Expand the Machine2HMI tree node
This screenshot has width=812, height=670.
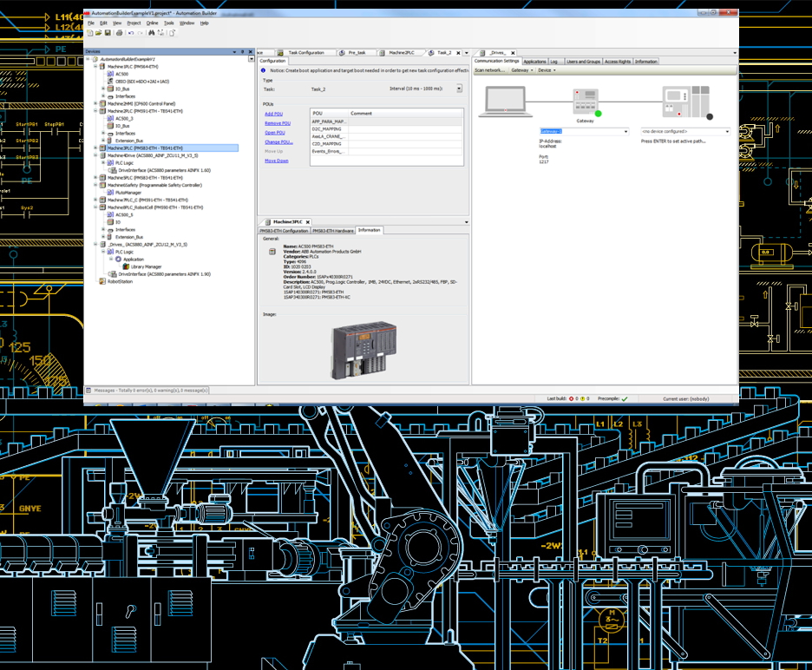(x=95, y=103)
